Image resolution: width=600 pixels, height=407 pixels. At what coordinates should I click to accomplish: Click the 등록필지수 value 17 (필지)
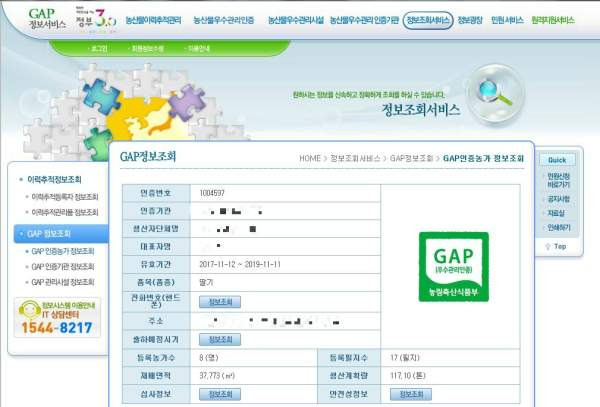(405, 358)
